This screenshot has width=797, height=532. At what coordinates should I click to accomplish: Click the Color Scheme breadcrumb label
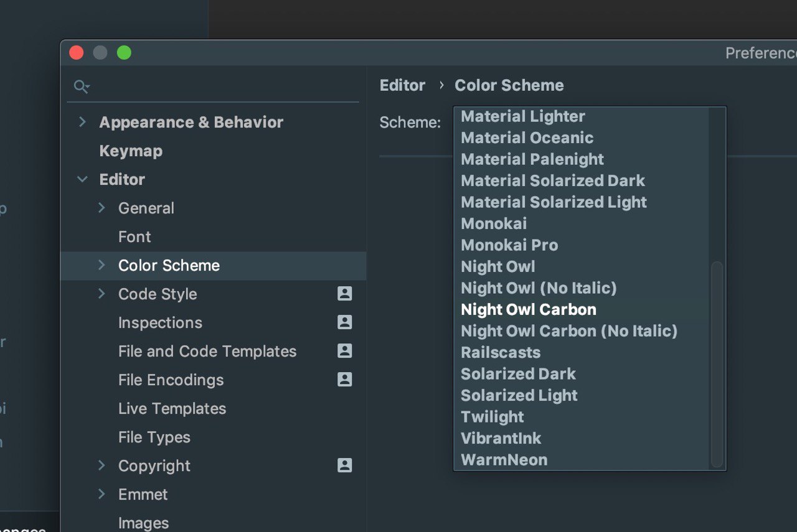pyautogui.click(x=509, y=85)
